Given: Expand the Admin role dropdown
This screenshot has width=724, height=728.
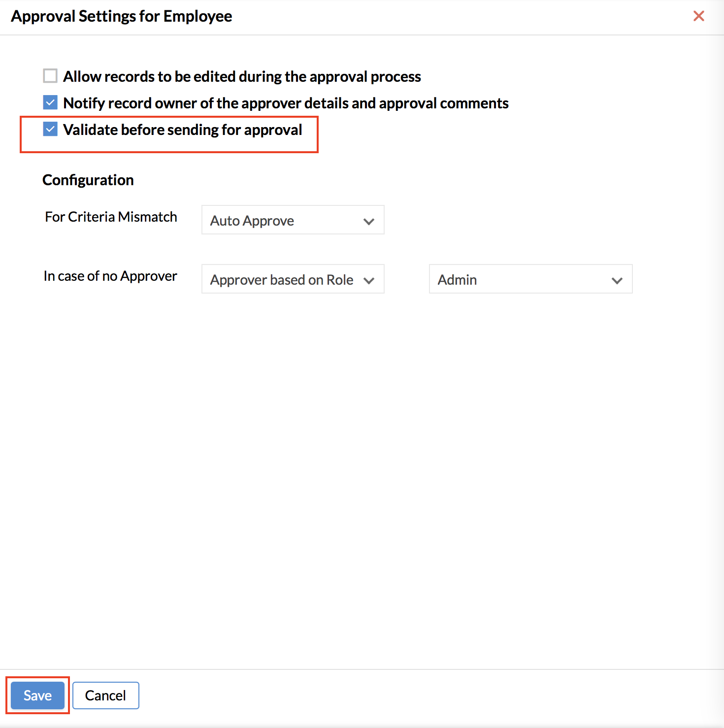Looking at the screenshot, I should 531,279.
